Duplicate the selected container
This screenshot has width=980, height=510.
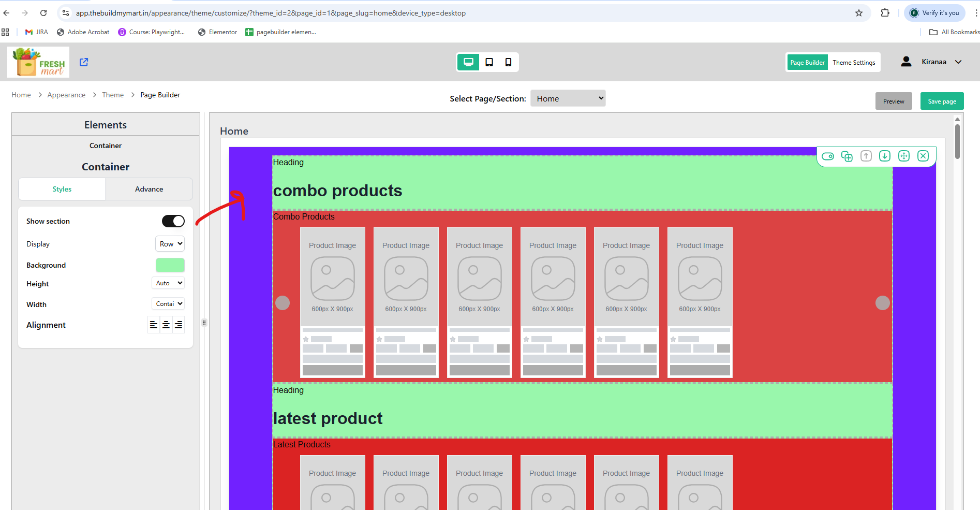[847, 156]
